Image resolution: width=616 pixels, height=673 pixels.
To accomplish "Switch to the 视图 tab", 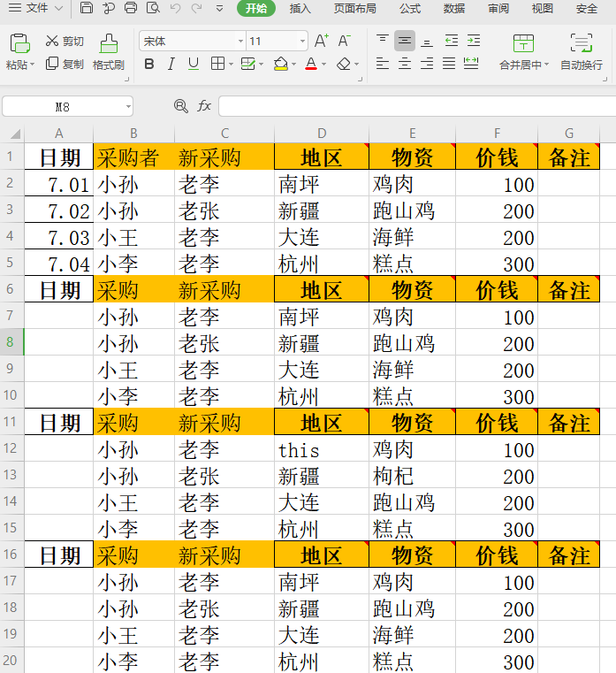I will click(543, 8).
